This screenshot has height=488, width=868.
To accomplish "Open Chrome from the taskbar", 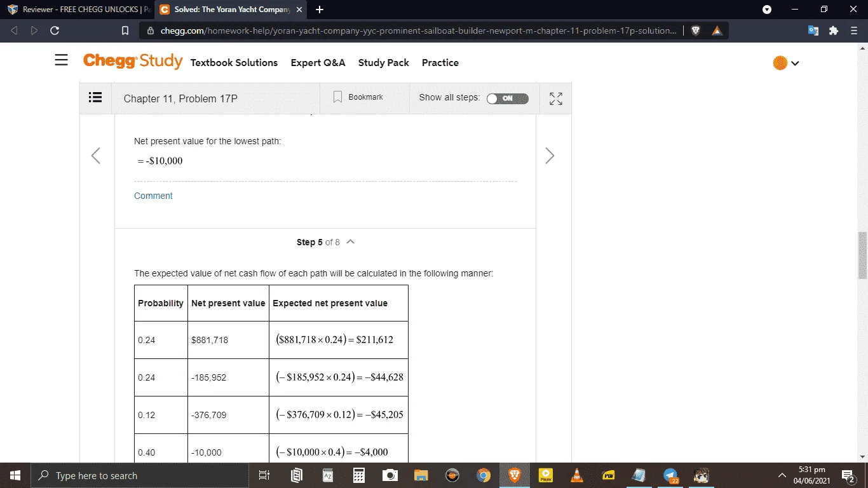I will click(x=484, y=475).
